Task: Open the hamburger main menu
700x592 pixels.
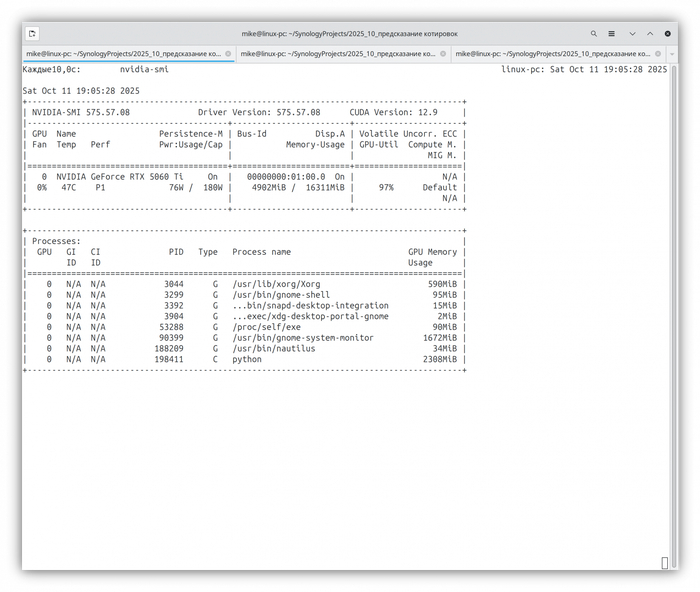Action: click(612, 33)
